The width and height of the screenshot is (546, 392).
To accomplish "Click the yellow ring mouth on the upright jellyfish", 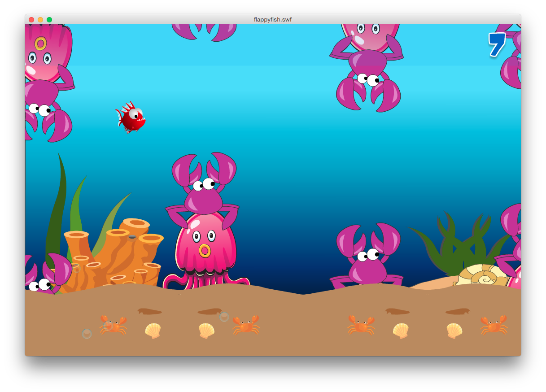I will pyautogui.click(x=205, y=250).
